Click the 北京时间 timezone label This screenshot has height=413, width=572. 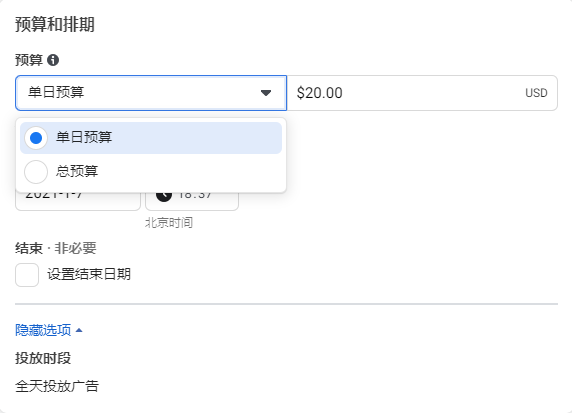tap(169, 222)
